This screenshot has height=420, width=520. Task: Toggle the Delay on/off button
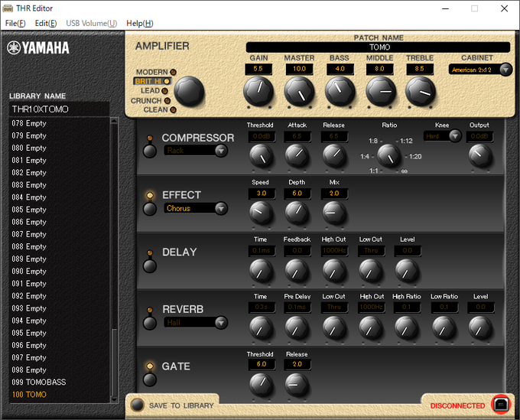point(150,266)
